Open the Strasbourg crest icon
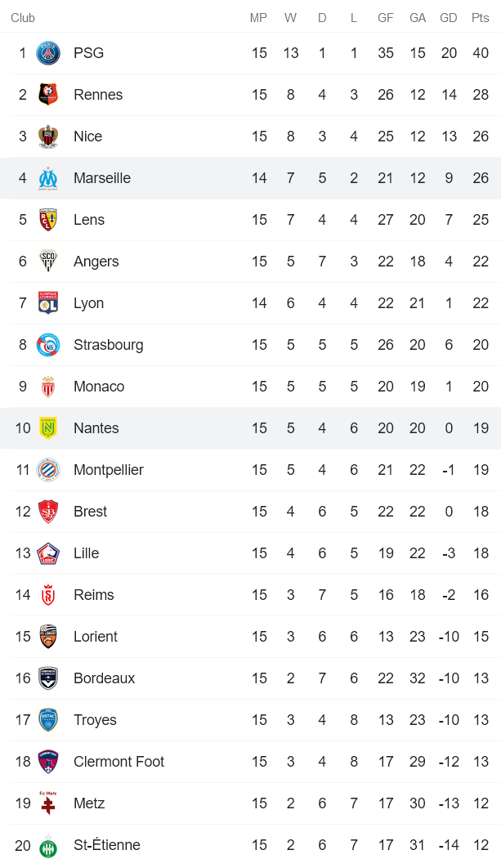This screenshot has width=501, height=868. click(x=48, y=345)
